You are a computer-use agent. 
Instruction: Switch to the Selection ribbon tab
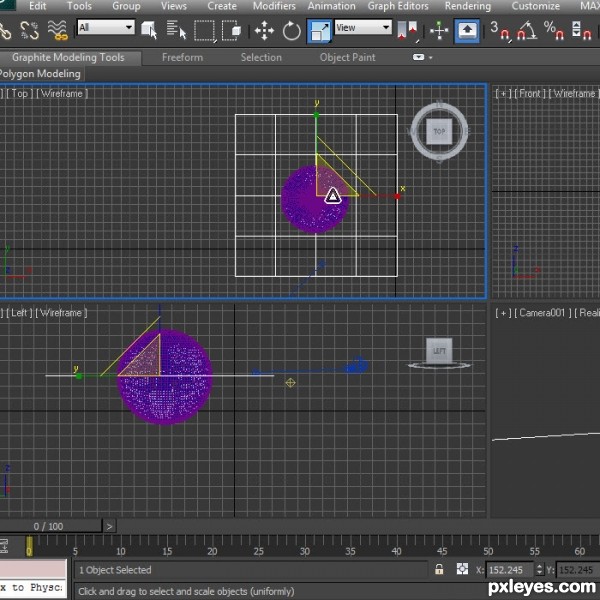(261, 57)
